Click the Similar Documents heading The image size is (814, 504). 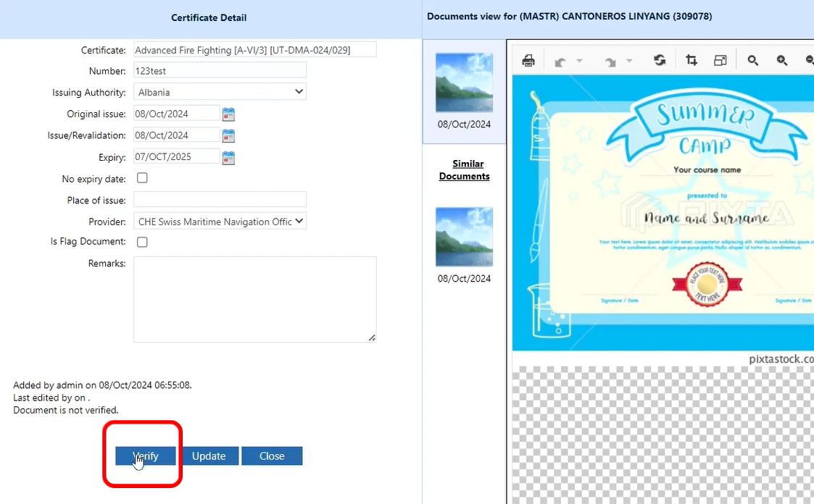pyautogui.click(x=465, y=170)
